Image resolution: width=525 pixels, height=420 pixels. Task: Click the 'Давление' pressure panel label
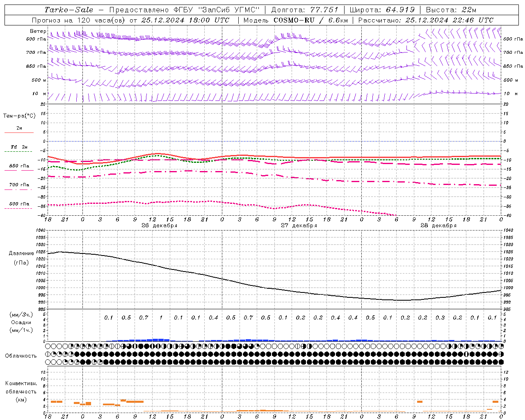(x=21, y=253)
